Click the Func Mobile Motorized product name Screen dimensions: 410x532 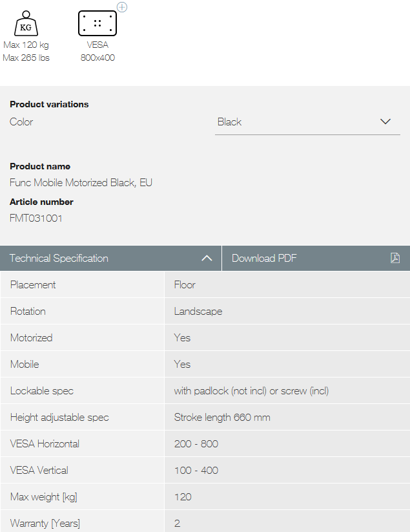(x=81, y=182)
